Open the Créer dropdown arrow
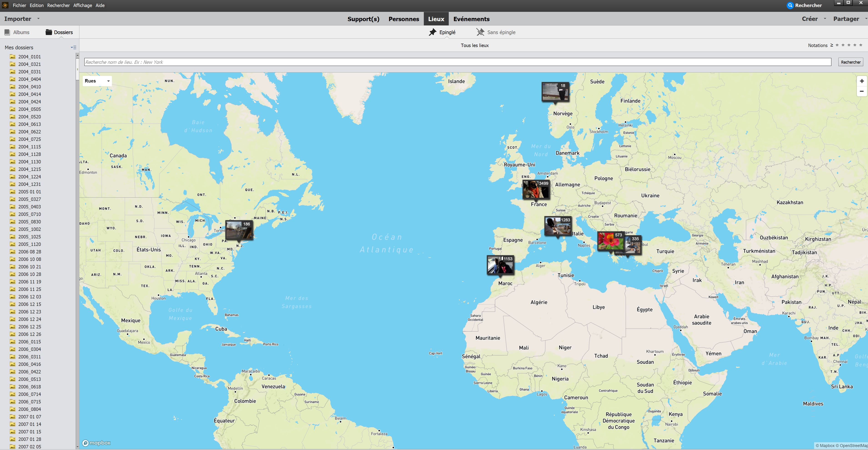Image resolution: width=868 pixels, height=450 pixels. (825, 19)
